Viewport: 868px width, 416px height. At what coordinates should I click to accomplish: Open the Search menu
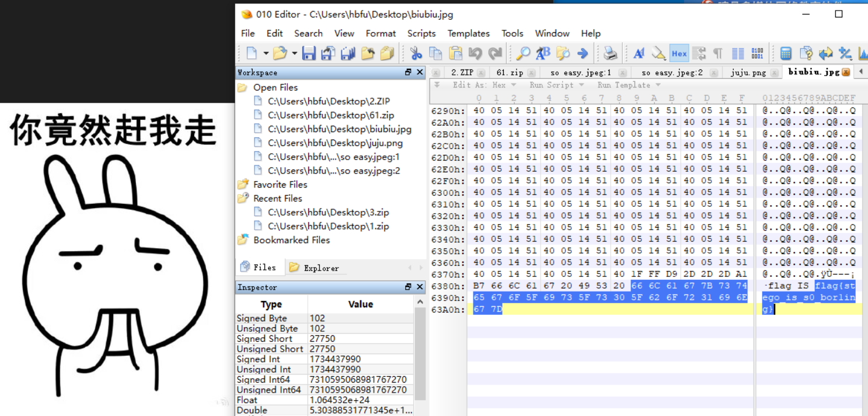[308, 33]
